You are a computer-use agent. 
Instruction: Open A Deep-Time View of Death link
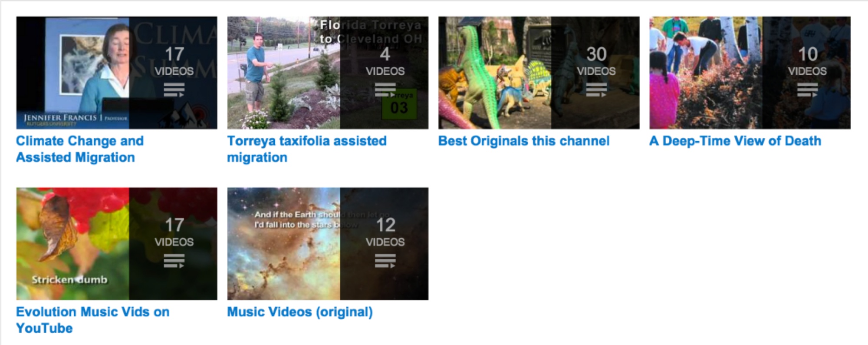735,141
